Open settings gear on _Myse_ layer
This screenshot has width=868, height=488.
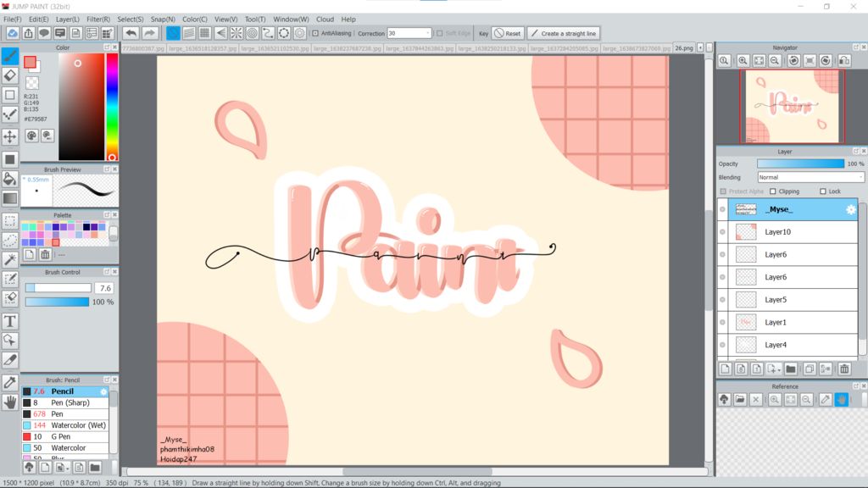(851, 209)
